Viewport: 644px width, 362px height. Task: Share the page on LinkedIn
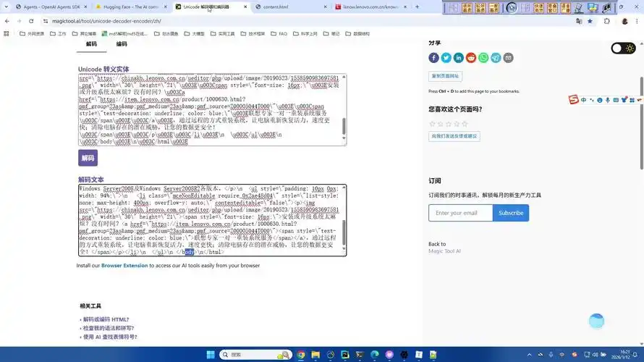click(x=458, y=58)
